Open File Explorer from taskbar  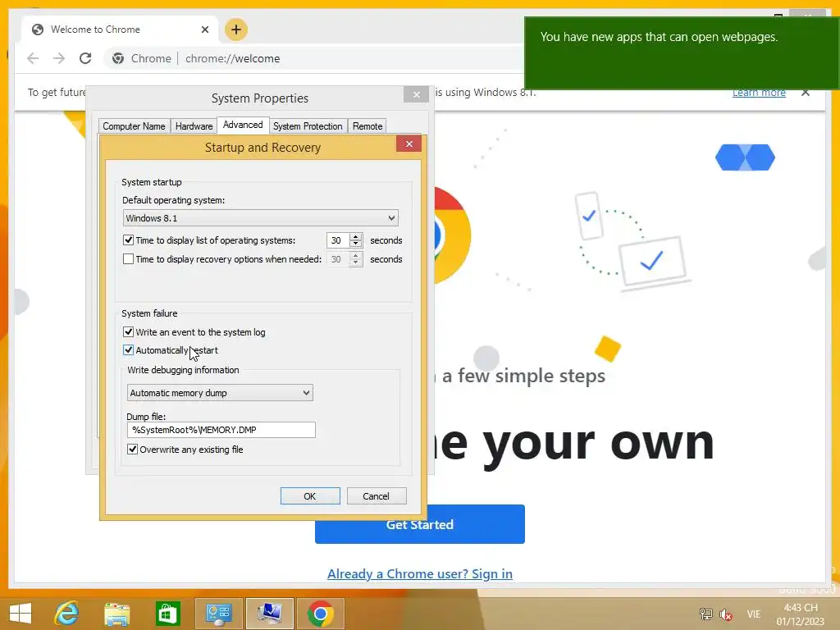[116, 614]
